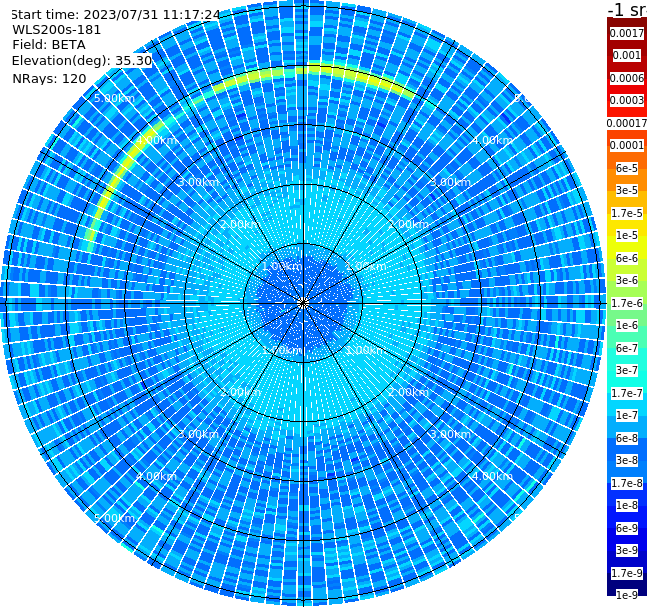The width and height of the screenshot is (647, 607).
Task: Pick the 1e-7 colorbar label
Action: 627,415
